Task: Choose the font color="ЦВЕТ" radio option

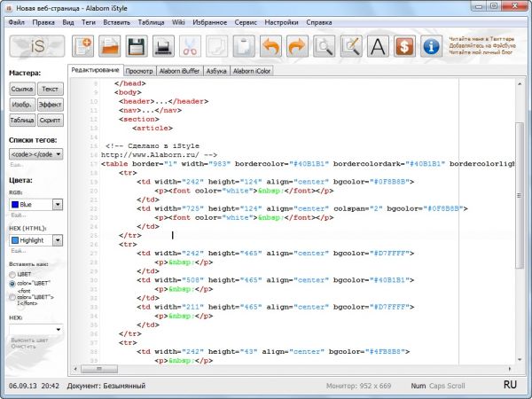Action: [12, 298]
